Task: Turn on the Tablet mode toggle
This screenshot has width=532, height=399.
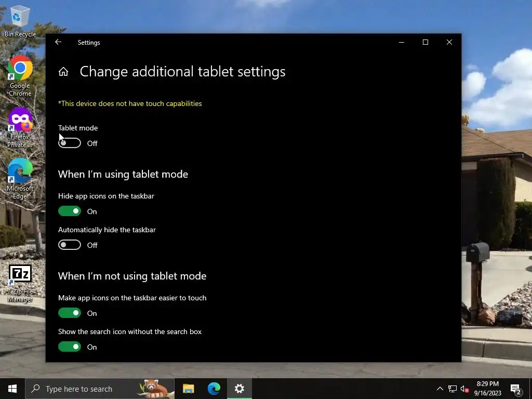Action: (x=70, y=143)
